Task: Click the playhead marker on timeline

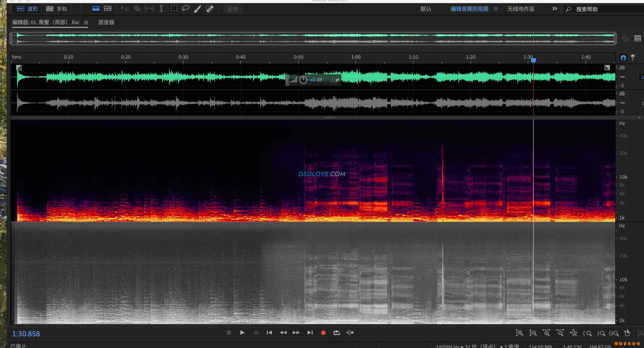Action: point(533,60)
